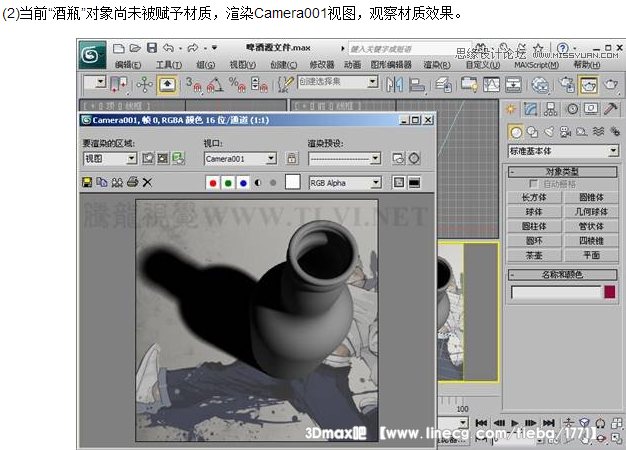Enable the 自动栅格 checkbox
This screenshot has width=626, height=450.
pyautogui.click(x=534, y=184)
